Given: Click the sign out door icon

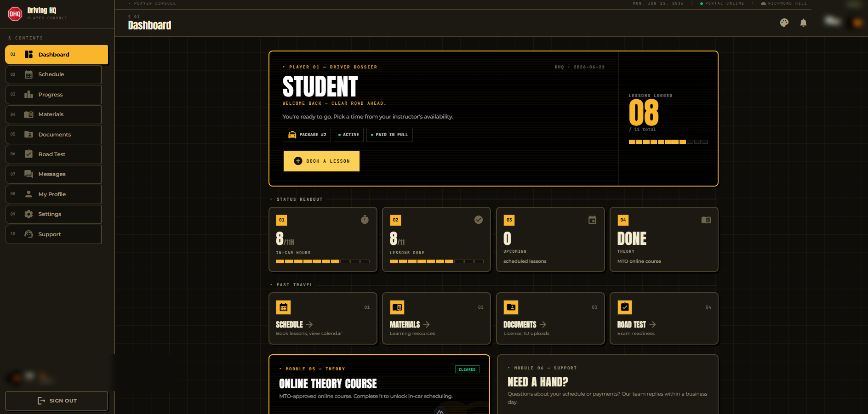Looking at the screenshot, I should point(41,401).
